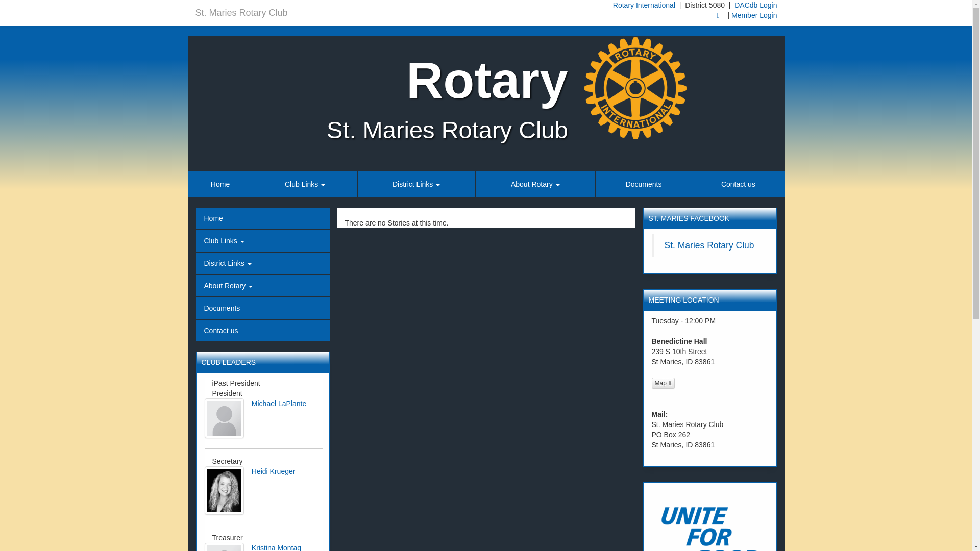This screenshot has width=980, height=551.
Task: Expand About Rotary in the sidebar menu
Action: click(x=262, y=286)
